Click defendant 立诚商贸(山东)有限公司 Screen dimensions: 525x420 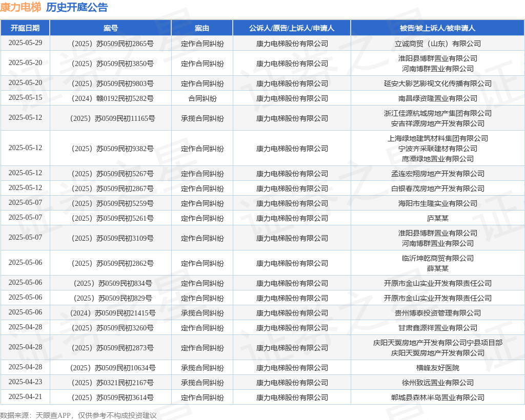pos(438,44)
